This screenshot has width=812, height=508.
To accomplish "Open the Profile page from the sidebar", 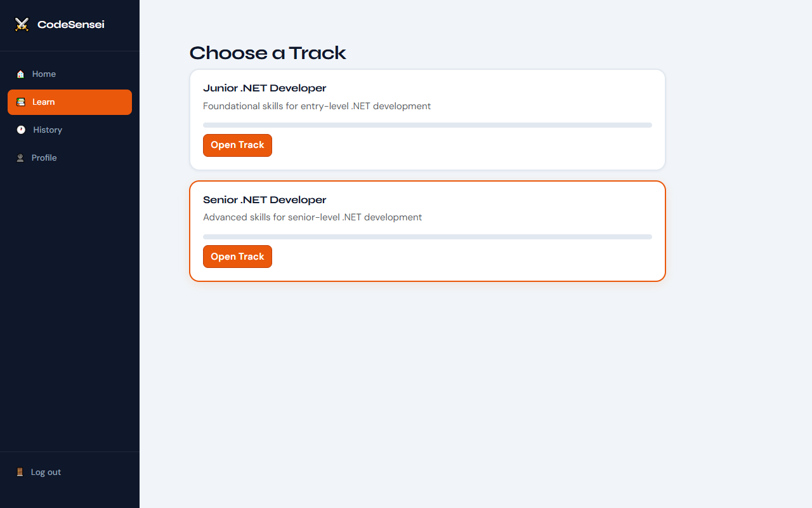I will point(44,157).
